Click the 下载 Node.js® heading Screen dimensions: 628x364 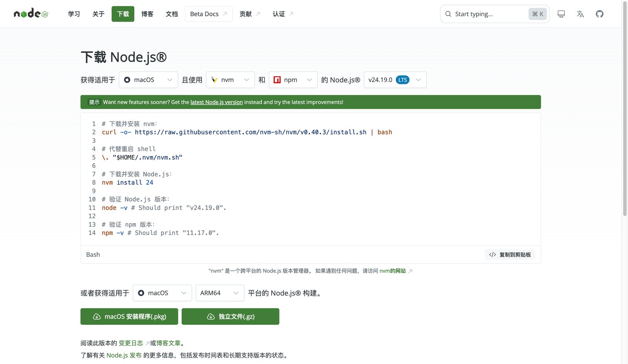pyautogui.click(x=124, y=57)
